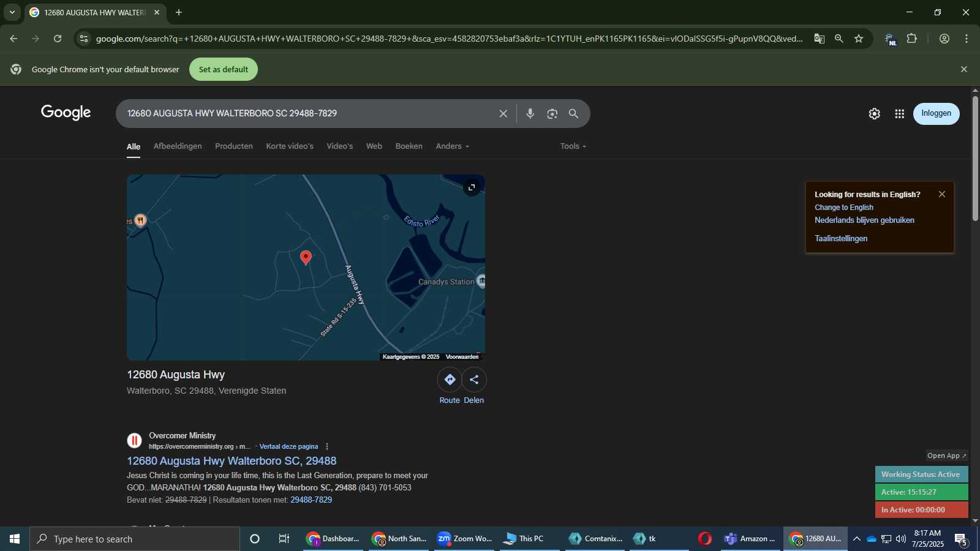This screenshot has width=980, height=551.
Task: Open site information icon in address bar
Action: click(x=84, y=39)
